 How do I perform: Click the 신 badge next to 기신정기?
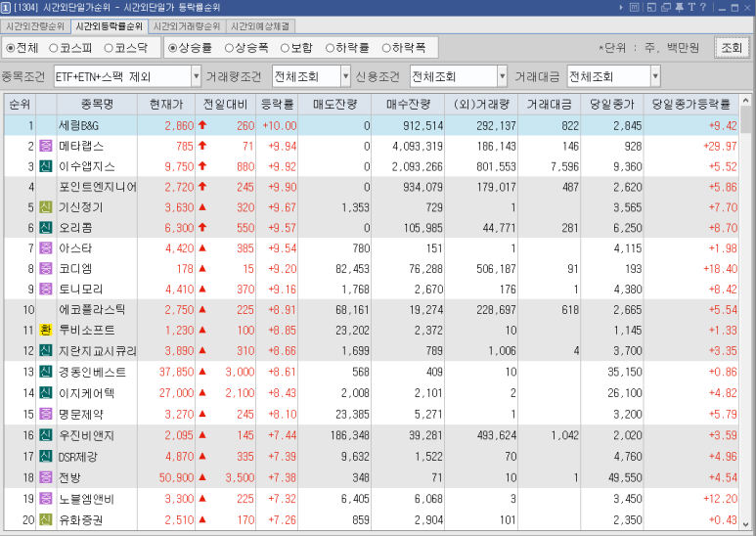point(46,207)
